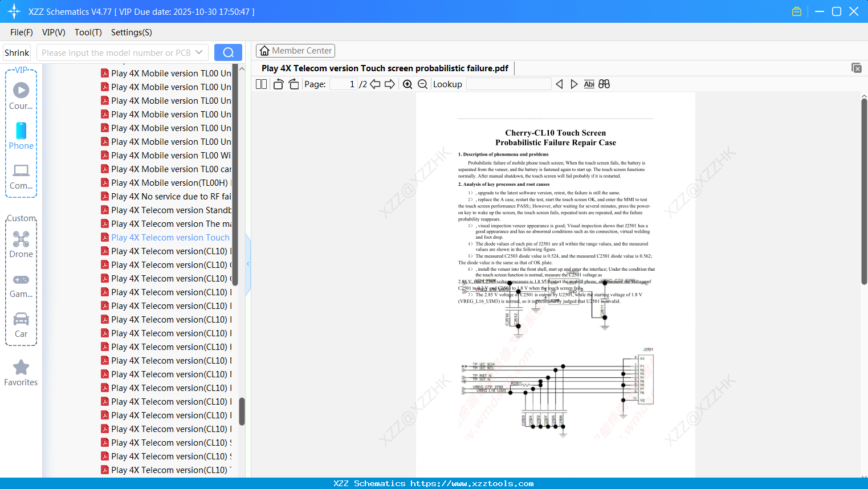Close the open PDF document panel

click(x=856, y=68)
